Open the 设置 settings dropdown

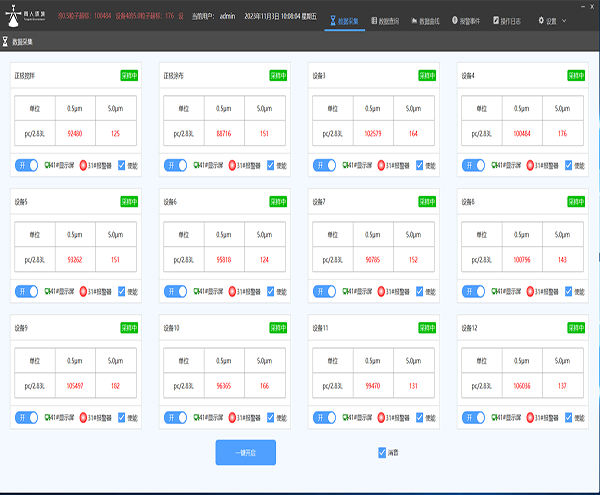(552, 21)
